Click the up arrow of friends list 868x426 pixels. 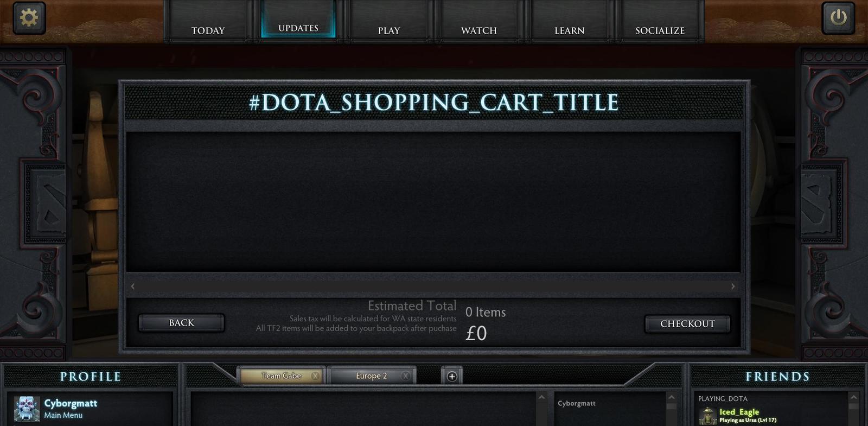[x=853, y=398]
